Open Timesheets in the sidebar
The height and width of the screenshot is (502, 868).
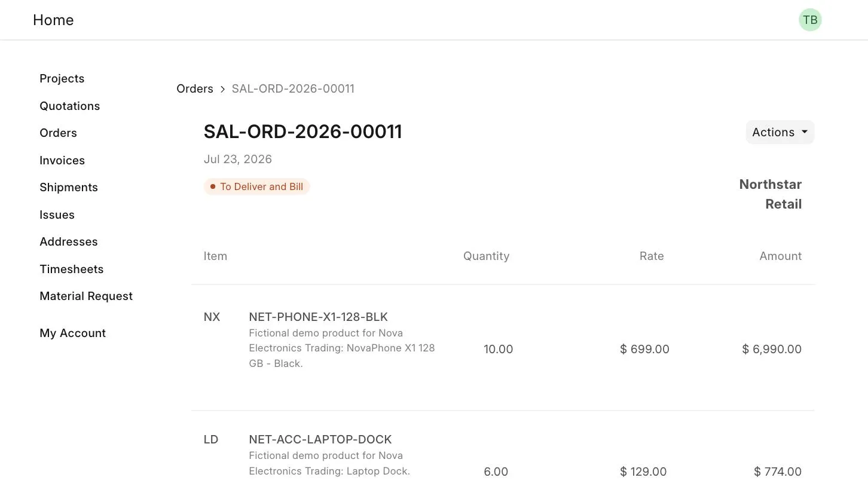72,269
